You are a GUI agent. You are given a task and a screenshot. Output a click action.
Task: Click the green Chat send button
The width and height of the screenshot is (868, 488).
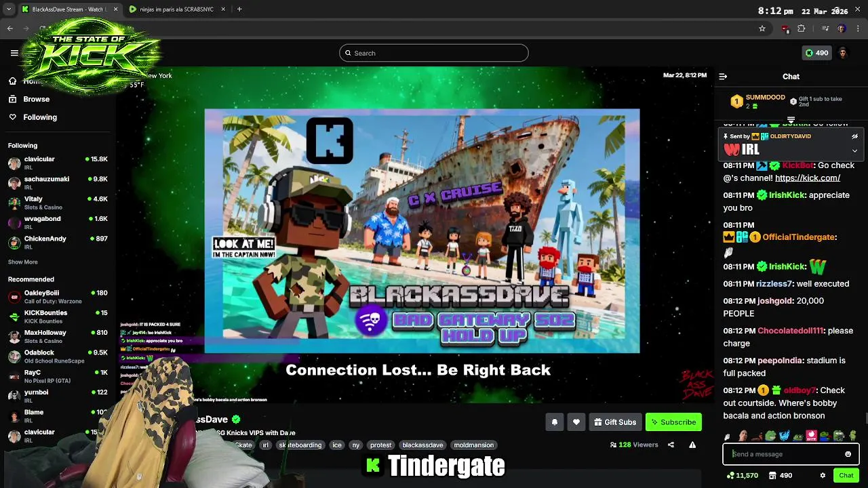pyautogui.click(x=846, y=476)
